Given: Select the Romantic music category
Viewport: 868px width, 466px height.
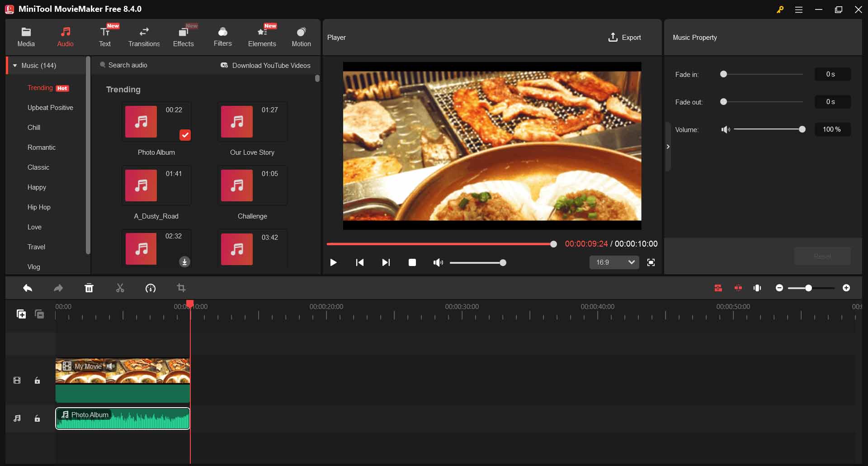Looking at the screenshot, I should click(x=41, y=147).
